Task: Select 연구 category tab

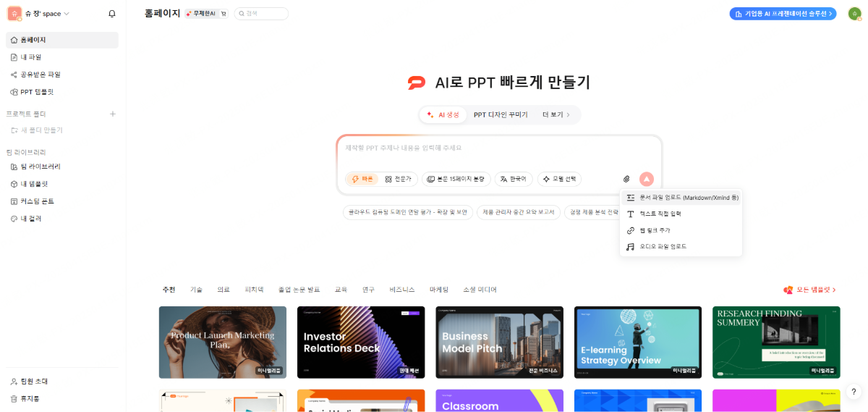Action: [368, 290]
